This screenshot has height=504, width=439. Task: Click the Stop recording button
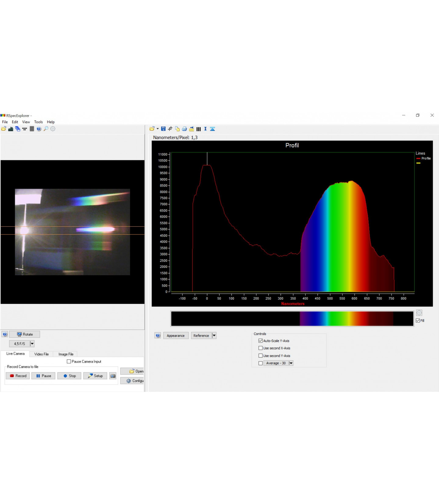tap(69, 376)
